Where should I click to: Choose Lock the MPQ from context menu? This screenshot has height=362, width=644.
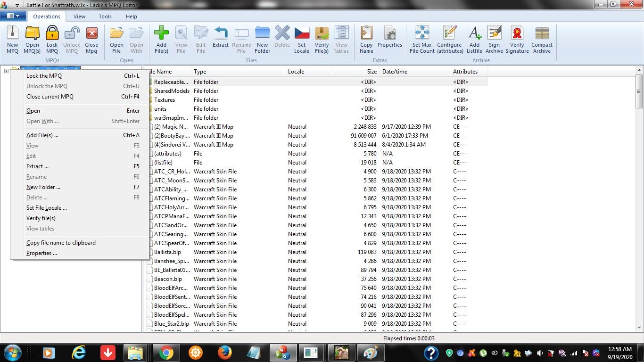point(79,75)
